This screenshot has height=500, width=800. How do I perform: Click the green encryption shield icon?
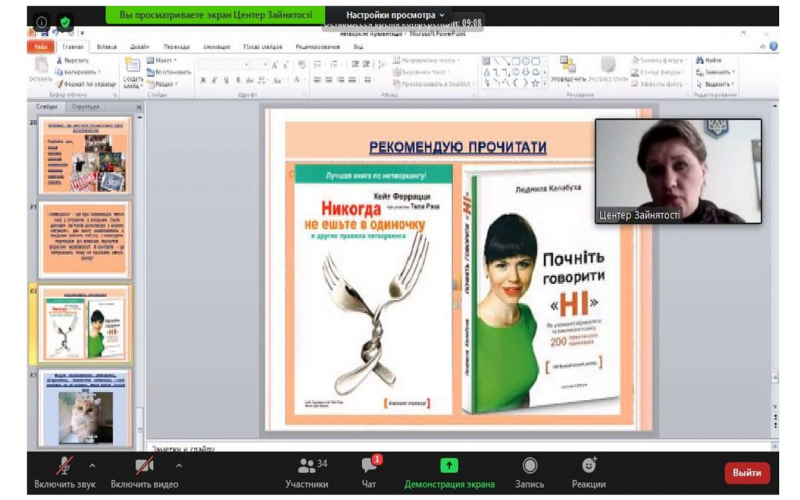(x=65, y=22)
